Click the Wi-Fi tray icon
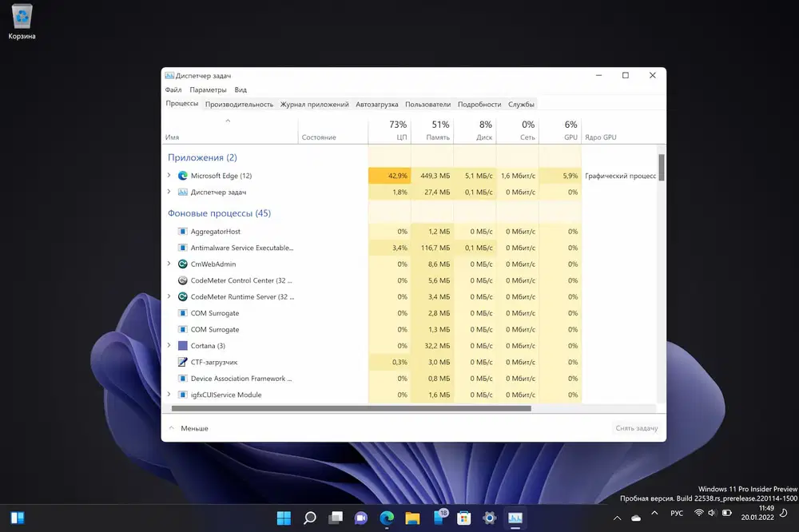799x532 pixels. [x=699, y=513]
